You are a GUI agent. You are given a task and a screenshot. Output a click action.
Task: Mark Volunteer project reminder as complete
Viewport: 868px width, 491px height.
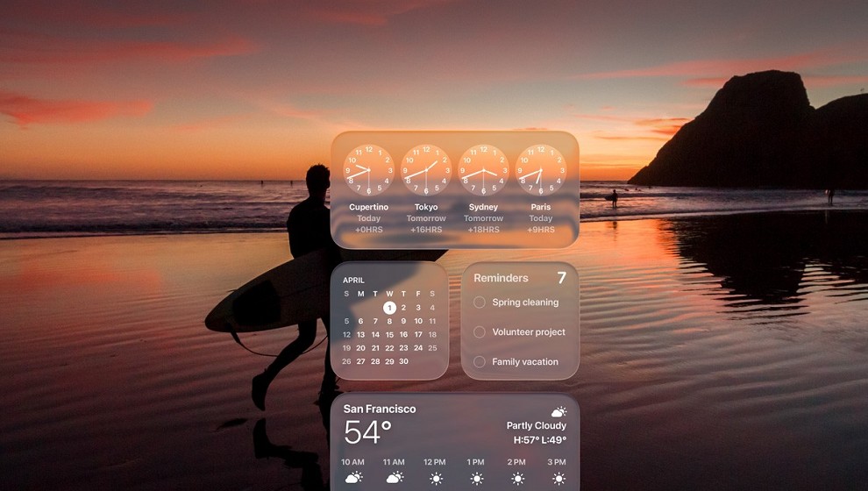pyautogui.click(x=480, y=331)
